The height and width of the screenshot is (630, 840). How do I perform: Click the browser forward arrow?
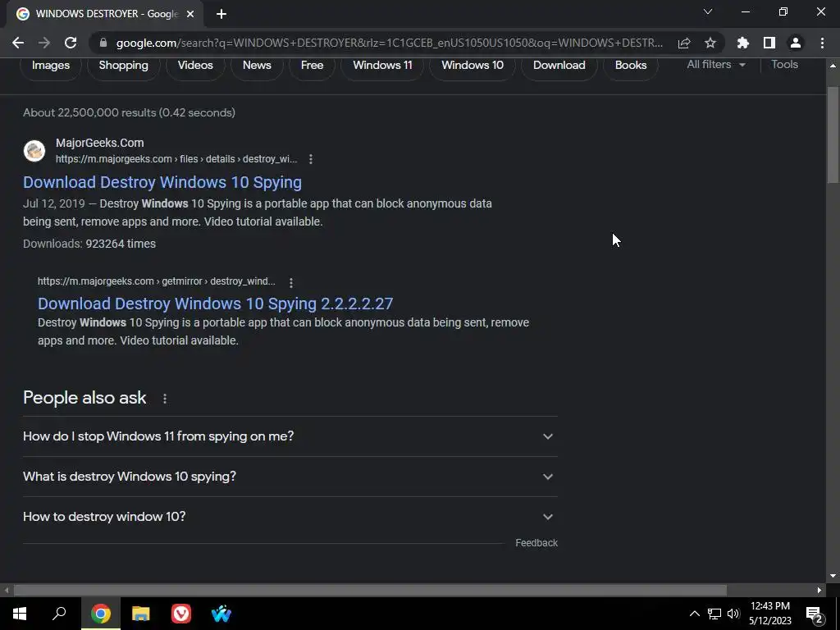click(x=44, y=43)
